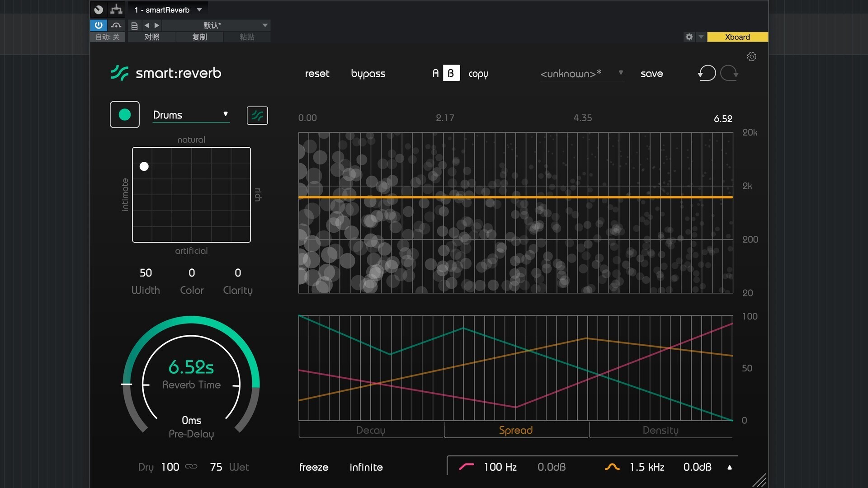
Task: Switch to the Density tab
Action: [x=660, y=430]
